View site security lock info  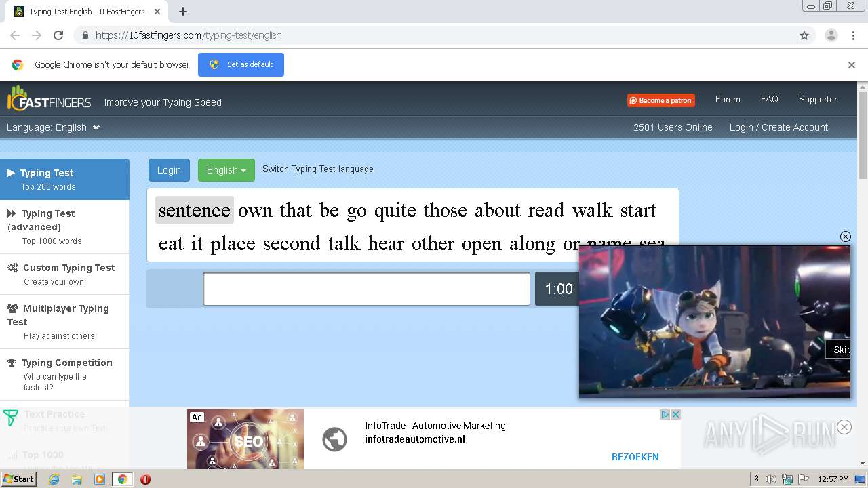[x=85, y=35]
